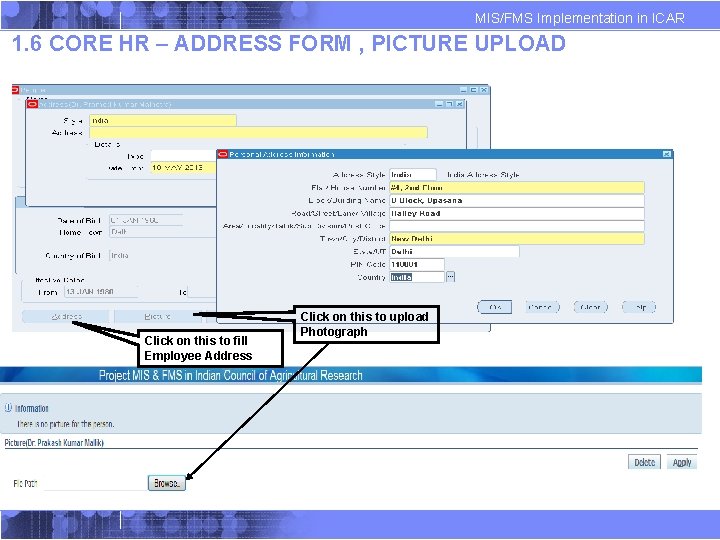720x540 pixels.
Task: Click the Town/City/District field with New Delhi
Action: click(x=517, y=239)
